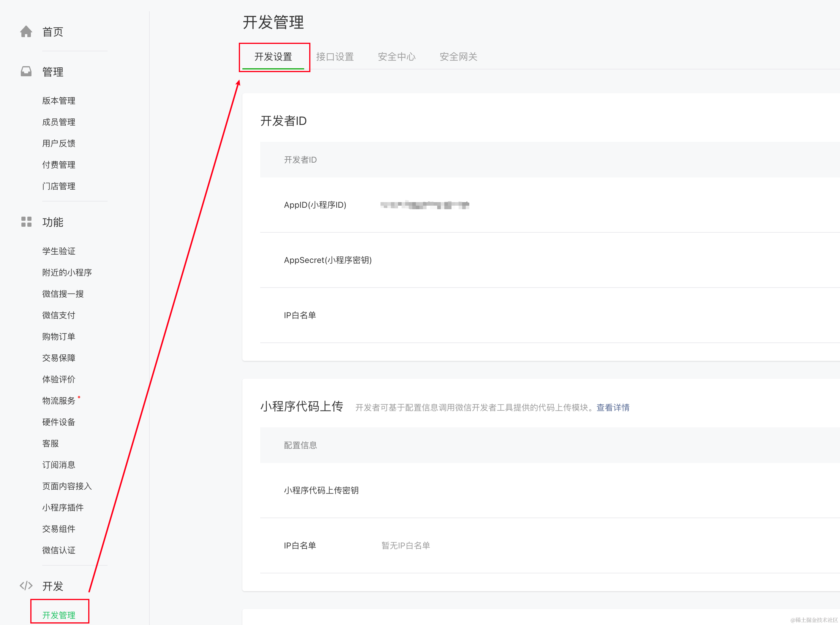Click the code brackets icon beside 开发
Image resolution: width=840 pixels, height=625 pixels.
(26, 586)
